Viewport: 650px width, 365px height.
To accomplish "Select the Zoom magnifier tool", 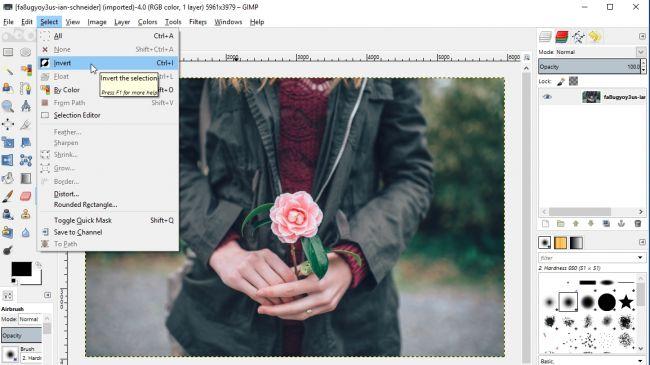I will click(x=7, y=107).
